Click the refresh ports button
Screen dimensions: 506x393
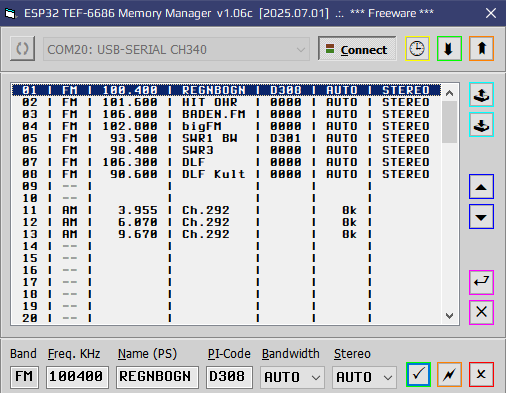22,49
